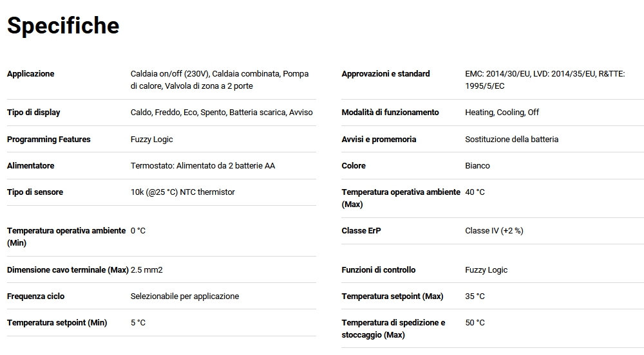Click Selezionabile per applicazione value
Screen dimensions: 644x355
tap(184, 296)
